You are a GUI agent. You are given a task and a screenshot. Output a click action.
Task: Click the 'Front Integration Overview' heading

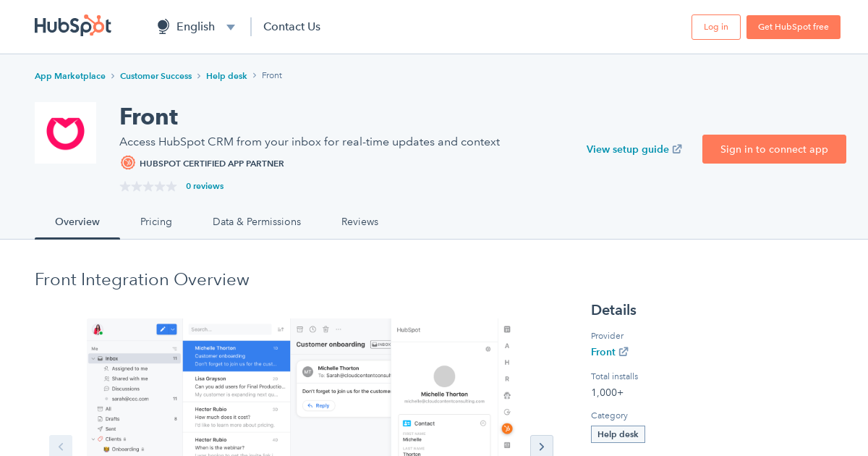click(142, 279)
